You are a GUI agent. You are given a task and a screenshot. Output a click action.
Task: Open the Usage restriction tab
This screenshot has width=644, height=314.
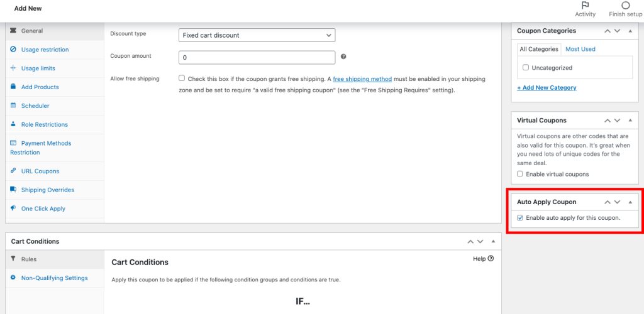coord(55,49)
